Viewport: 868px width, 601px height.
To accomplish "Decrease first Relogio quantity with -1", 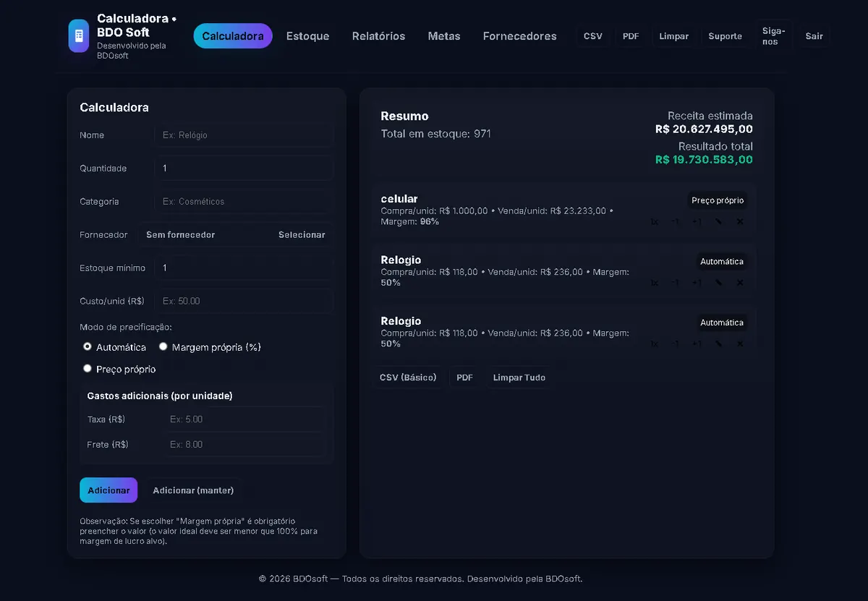I will point(675,283).
